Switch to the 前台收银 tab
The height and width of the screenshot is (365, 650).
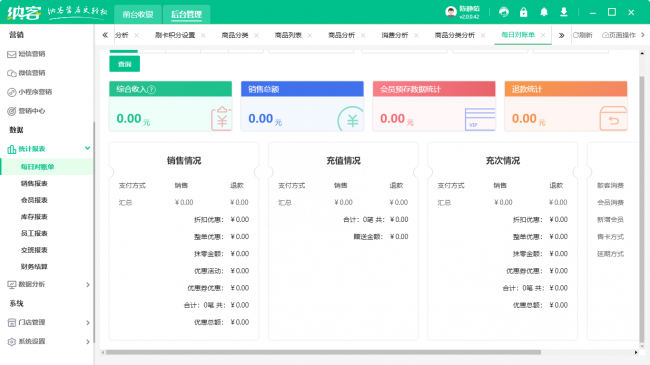[138, 15]
